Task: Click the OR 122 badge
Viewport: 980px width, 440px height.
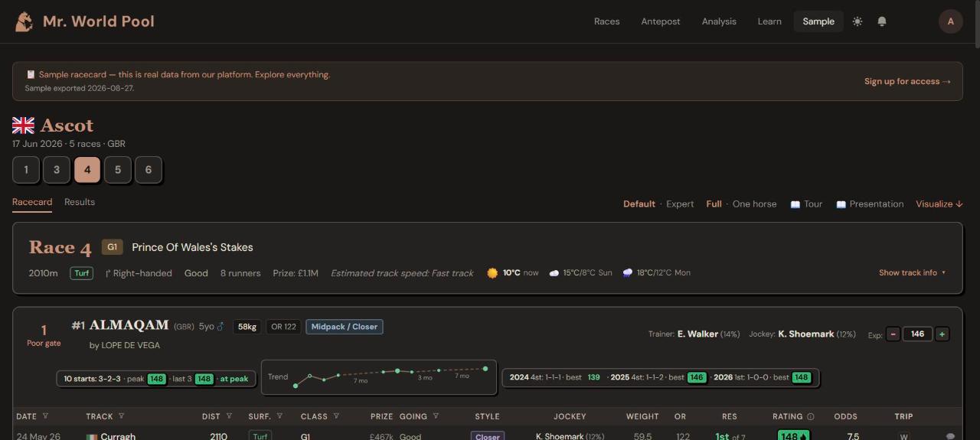Action: (284, 327)
